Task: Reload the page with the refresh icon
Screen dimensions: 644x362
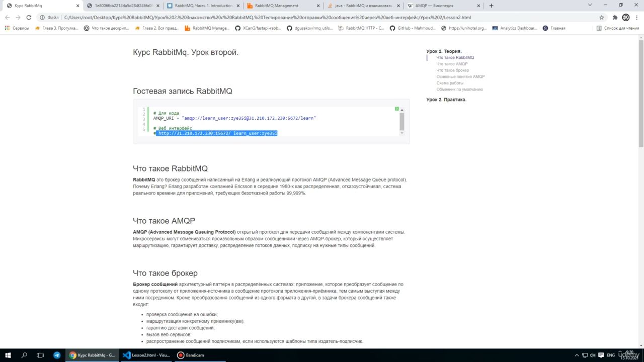Action: click(29, 17)
